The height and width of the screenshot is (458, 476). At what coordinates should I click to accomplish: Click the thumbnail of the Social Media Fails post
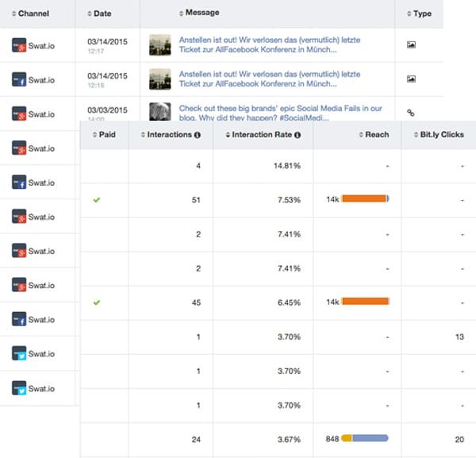pyautogui.click(x=160, y=111)
